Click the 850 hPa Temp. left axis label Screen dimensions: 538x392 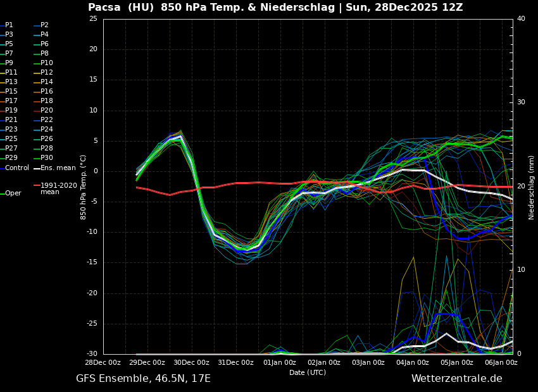(84, 187)
